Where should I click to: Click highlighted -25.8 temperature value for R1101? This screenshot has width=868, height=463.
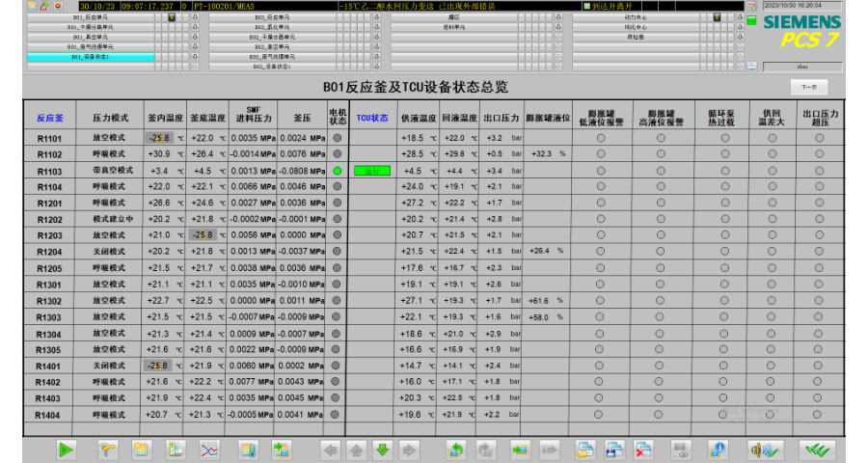[x=160, y=138]
